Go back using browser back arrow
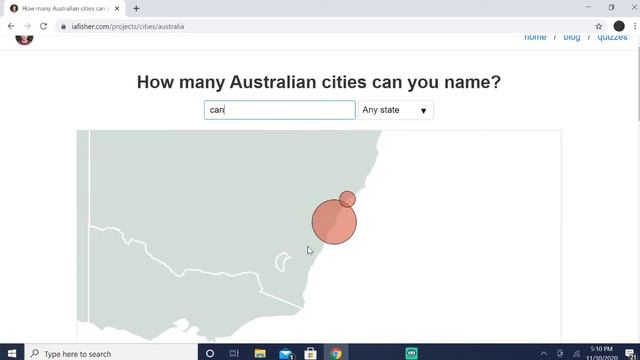 (11, 26)
